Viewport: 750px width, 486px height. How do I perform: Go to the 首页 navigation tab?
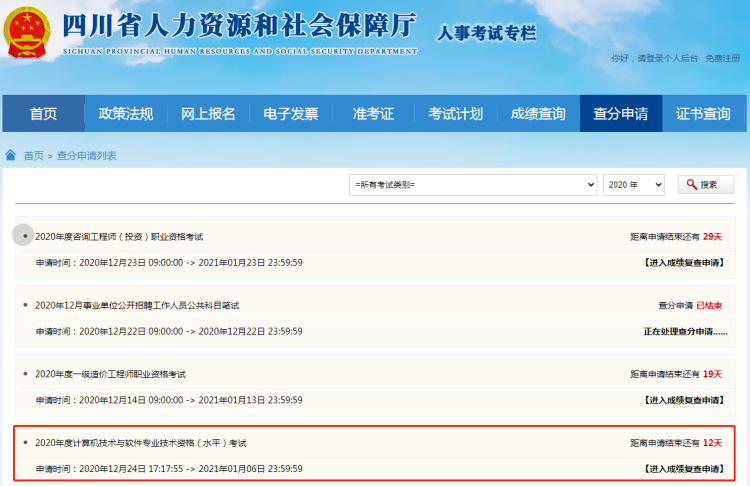43,113
